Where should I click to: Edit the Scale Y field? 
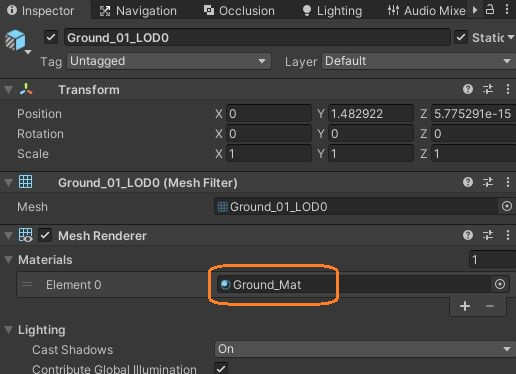[x=371, y=154]
